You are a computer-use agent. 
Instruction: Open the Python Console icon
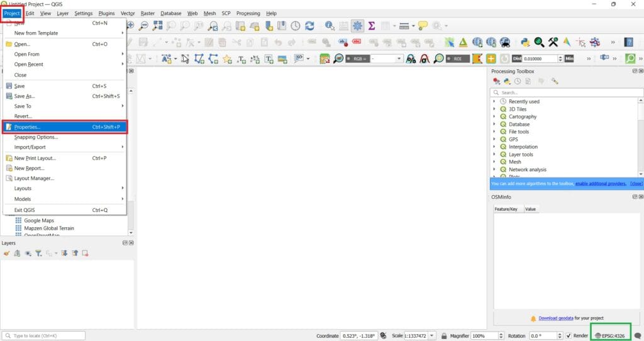point(525,42)
